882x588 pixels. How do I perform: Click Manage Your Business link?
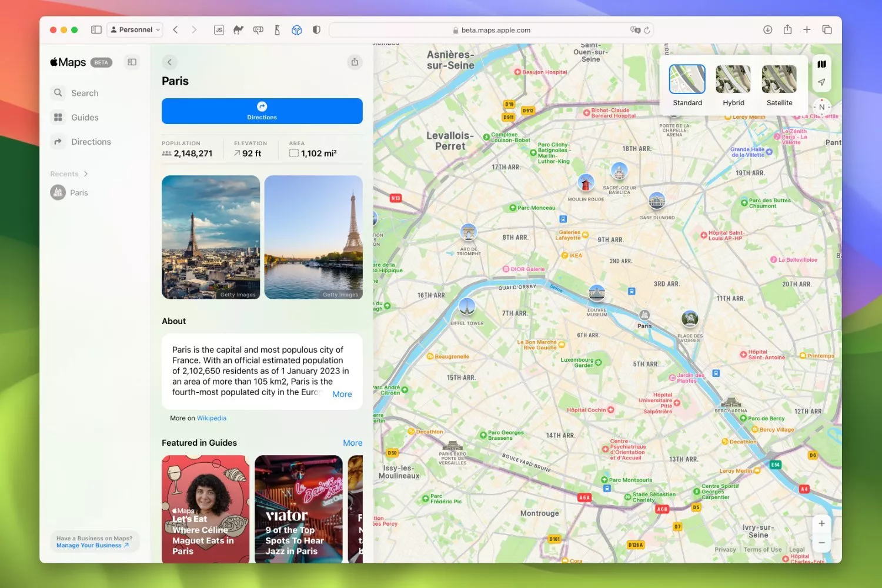pyautogui.click(x=92, y=546)
